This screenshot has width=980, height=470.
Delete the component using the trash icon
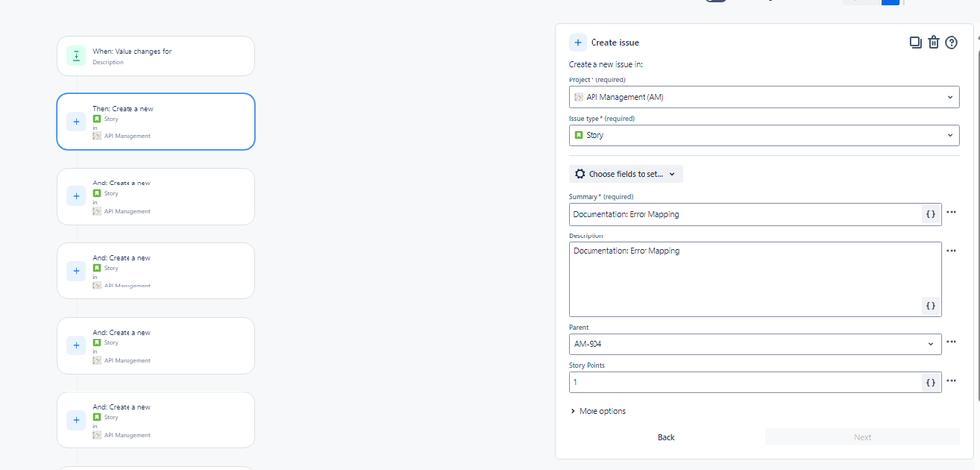(933, 42)
